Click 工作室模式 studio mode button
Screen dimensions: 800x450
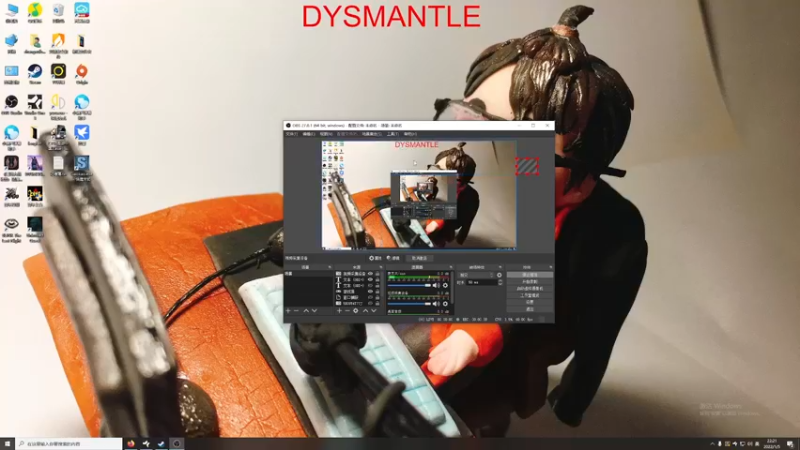tap(530, 295)
